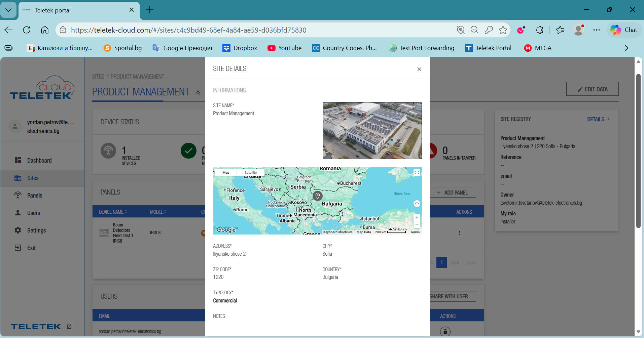Show more bookmarks chevron

tap(626, 48)
